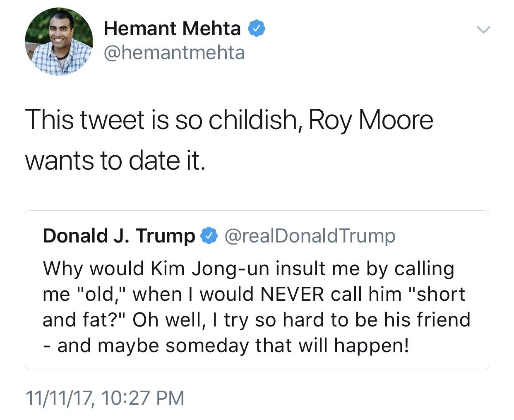514x420 pixels.
Task: Click the Donald J. Trump display name
Action: pyautogui.click(x=119, y=236)
